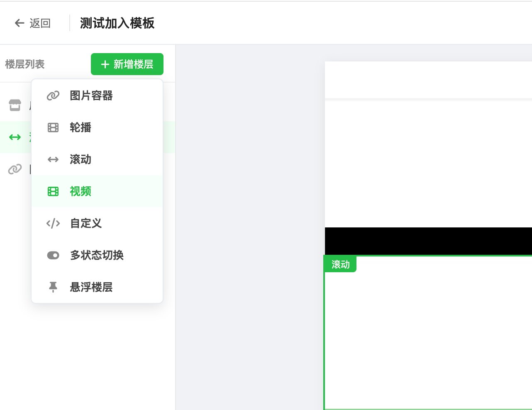Image resolution: width=532 pixels, height=410 pixels.
Task: Click the green 滚动 label on canvas
Action: tap(340, 264)
